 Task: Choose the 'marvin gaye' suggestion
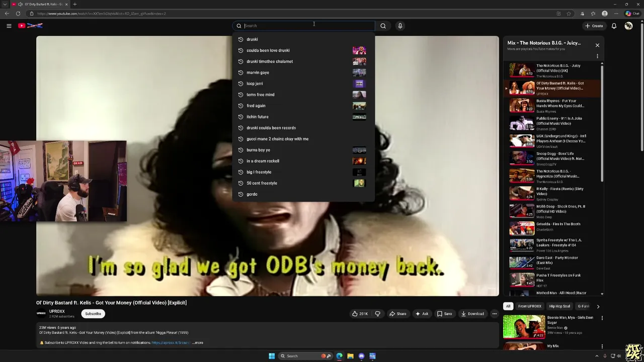303,72
